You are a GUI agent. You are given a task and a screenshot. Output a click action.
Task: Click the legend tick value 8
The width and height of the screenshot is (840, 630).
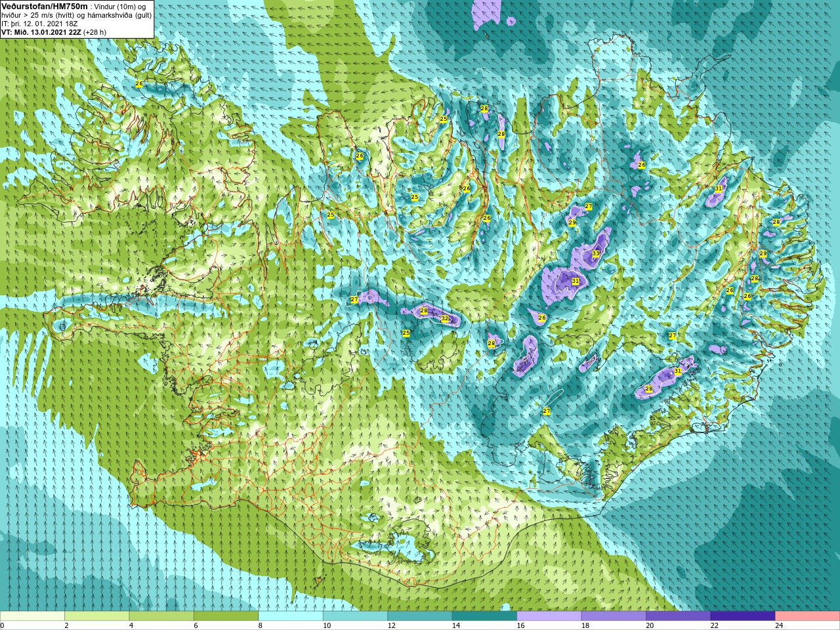(x=260, y=625)
